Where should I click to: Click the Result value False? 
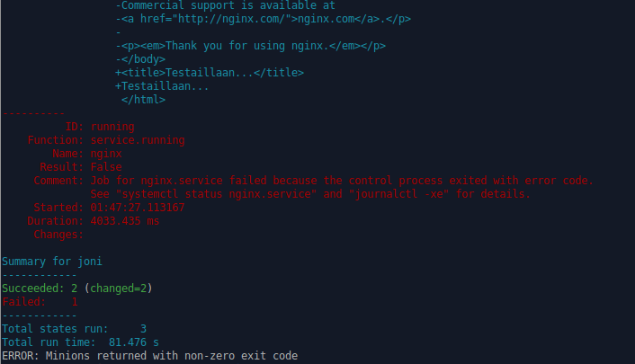tap(106, 167)
